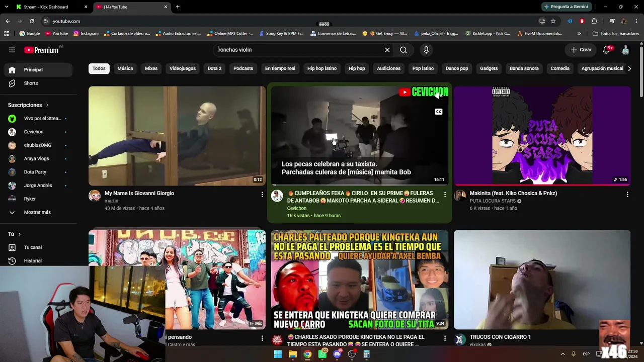Click the Makinita video red progress bar
The width and height of the screenshot is (644, 362).
tap(542, 185)
